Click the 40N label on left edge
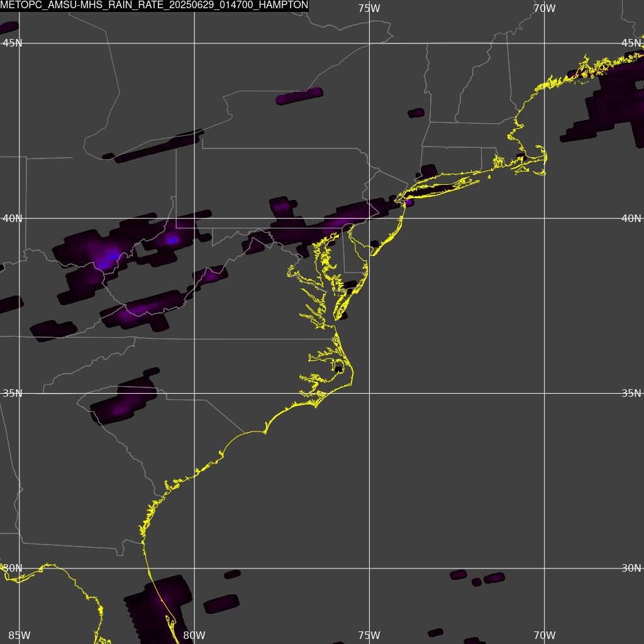 13,218
